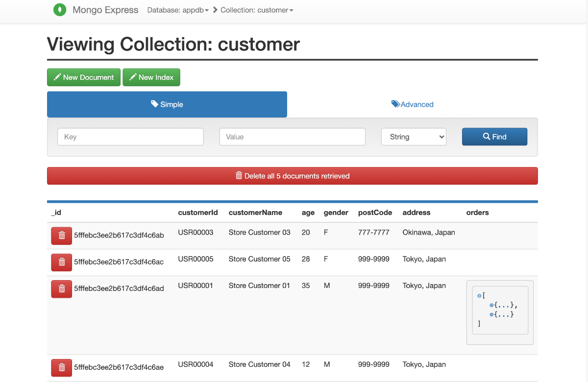Sort by the orders column header

coord(478,213)
